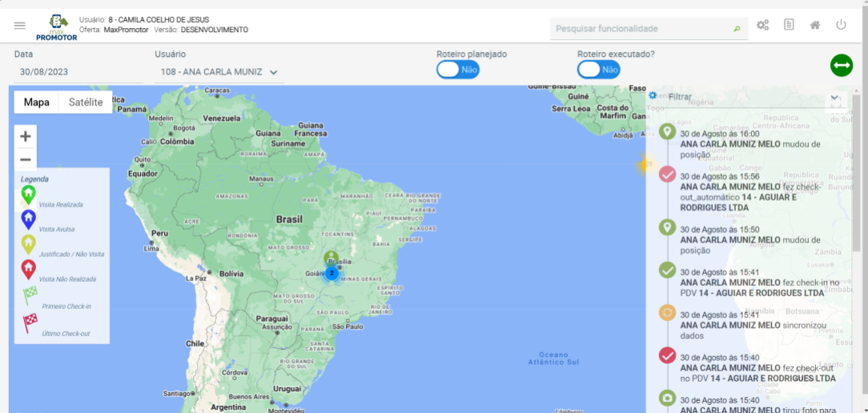Viewport: 868px width, 413px height.
Task: Click Visita Avulsa blue legend icon
Action: point(28,220)
